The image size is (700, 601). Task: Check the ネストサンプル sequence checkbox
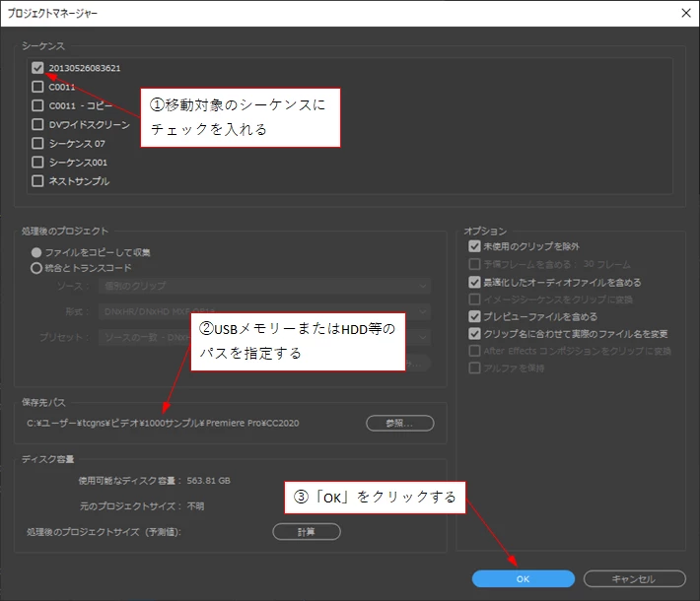[x=37, y=180]
